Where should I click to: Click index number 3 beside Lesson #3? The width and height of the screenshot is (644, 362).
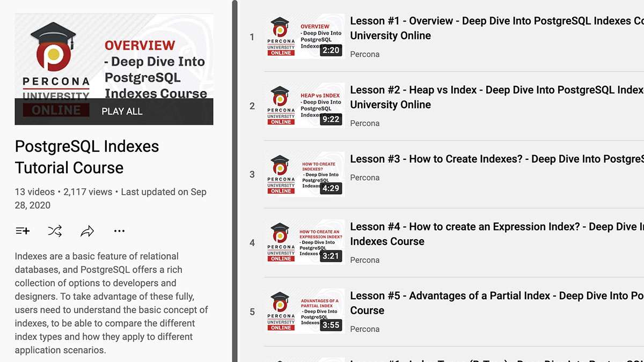pos(252,175)
